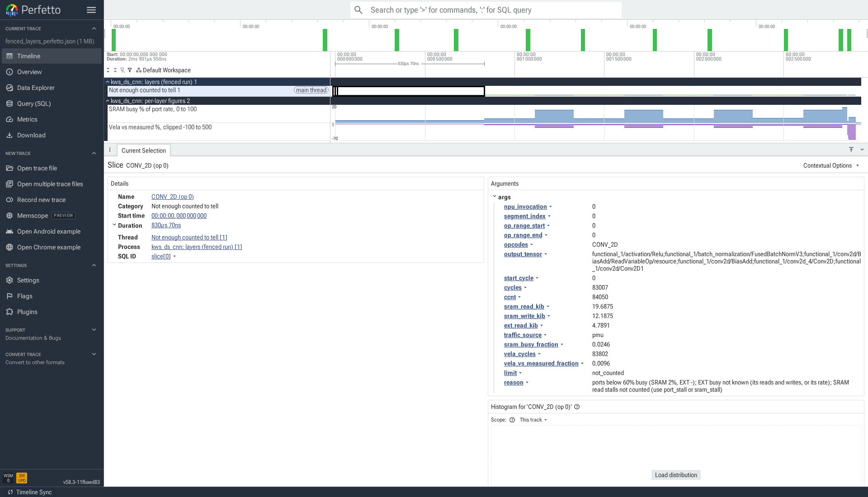Click the Settings gear icon
The width and height of the screenshot is (868, 497).
click(9, 280)
